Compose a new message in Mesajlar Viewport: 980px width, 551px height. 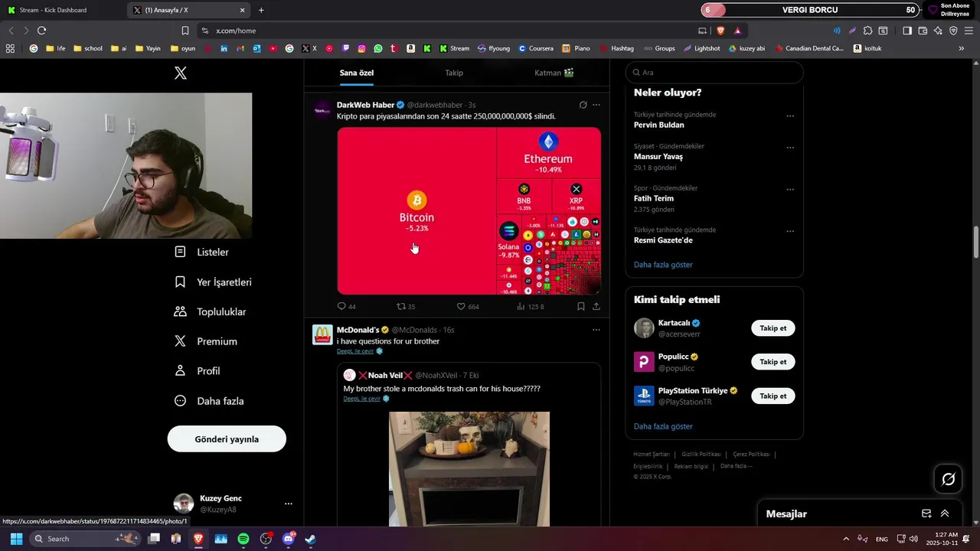(926, 514)
